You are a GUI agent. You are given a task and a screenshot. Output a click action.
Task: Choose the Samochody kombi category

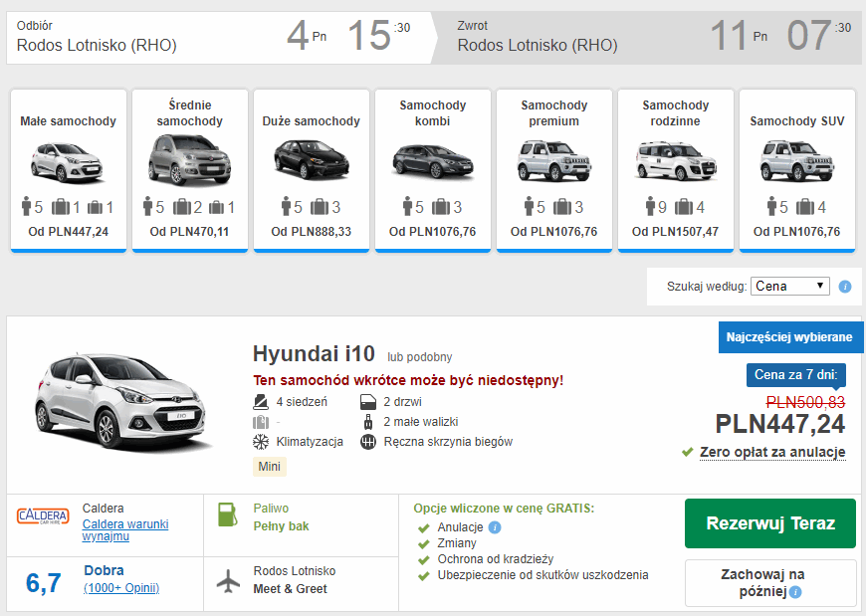click(x=432, y=169)
